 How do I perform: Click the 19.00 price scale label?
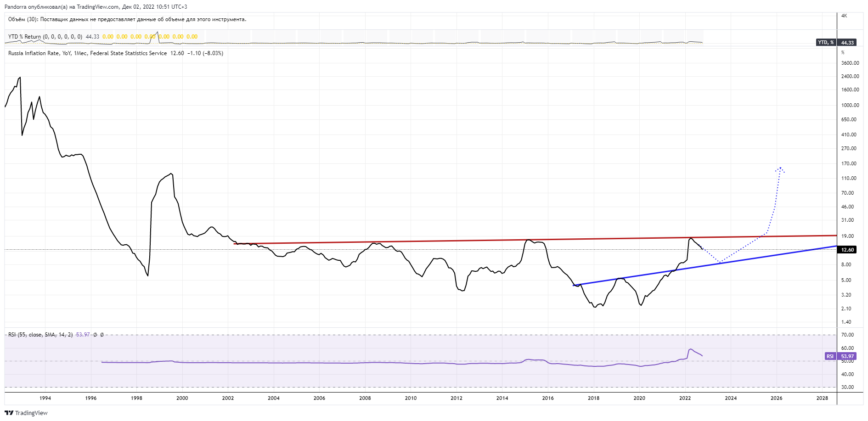[847, 236]
